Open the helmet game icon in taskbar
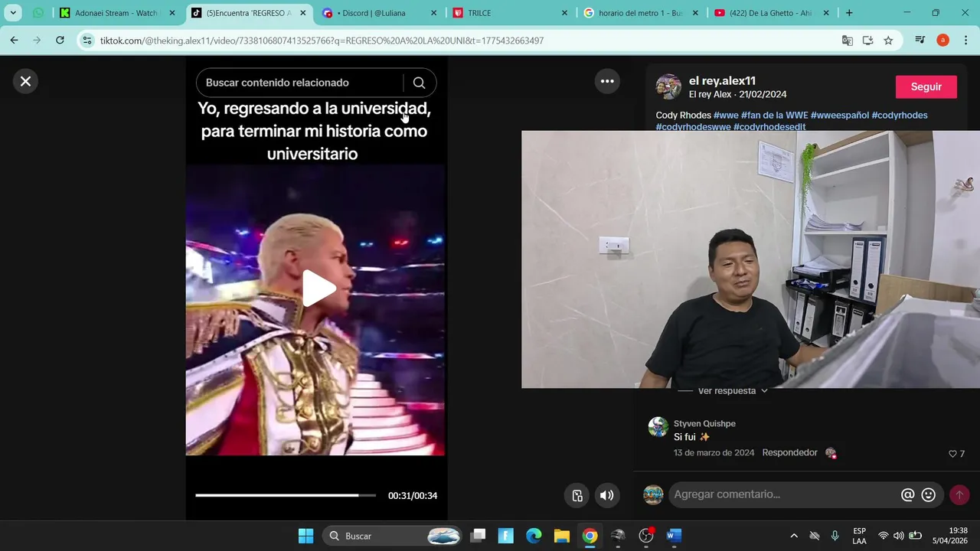 coord(618,536)
